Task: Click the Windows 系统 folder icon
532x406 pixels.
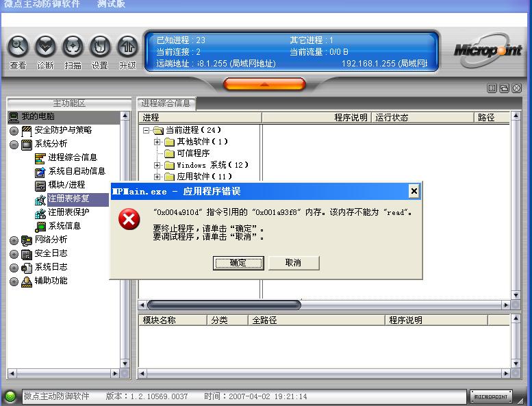Action: (x=169, y=166)
